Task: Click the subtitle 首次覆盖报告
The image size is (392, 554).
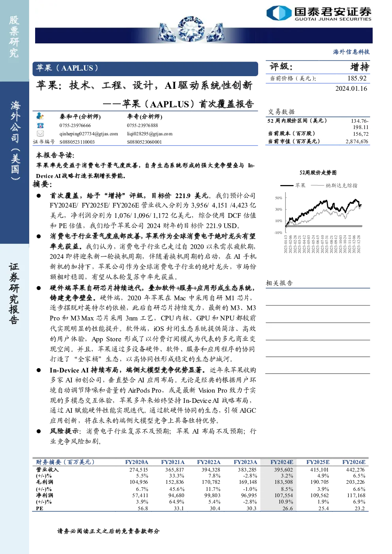Action: pos(226,104)
